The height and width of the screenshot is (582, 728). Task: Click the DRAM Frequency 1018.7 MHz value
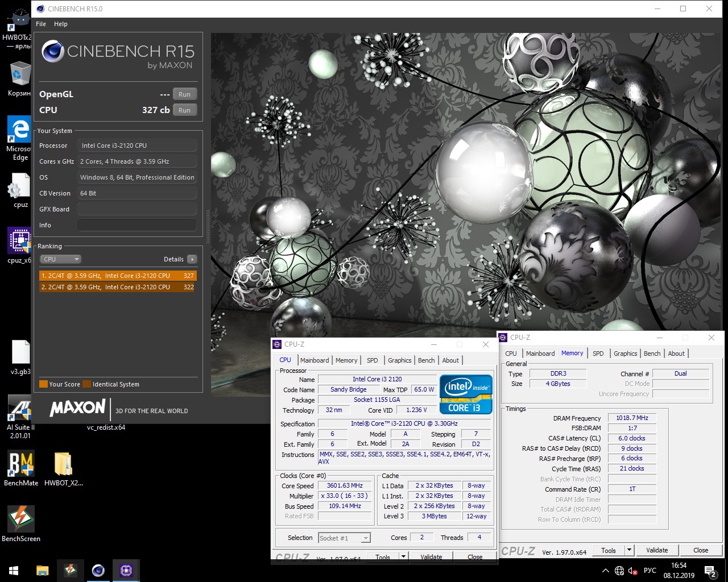tap(632, 418)
